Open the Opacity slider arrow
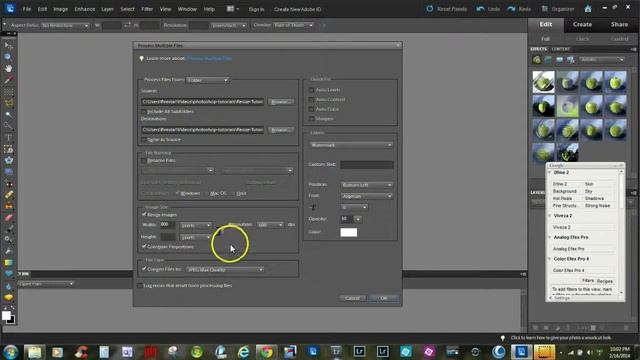Screen dimensions: 640x360 tap(358, 219)
